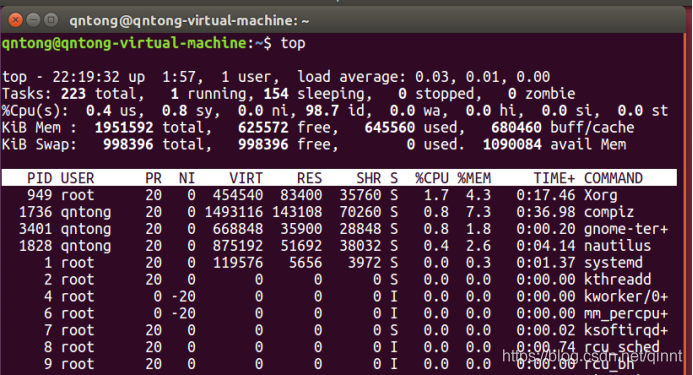693x375 pixels.
Task: Select the systemd process name
Action: coord(613,263)
